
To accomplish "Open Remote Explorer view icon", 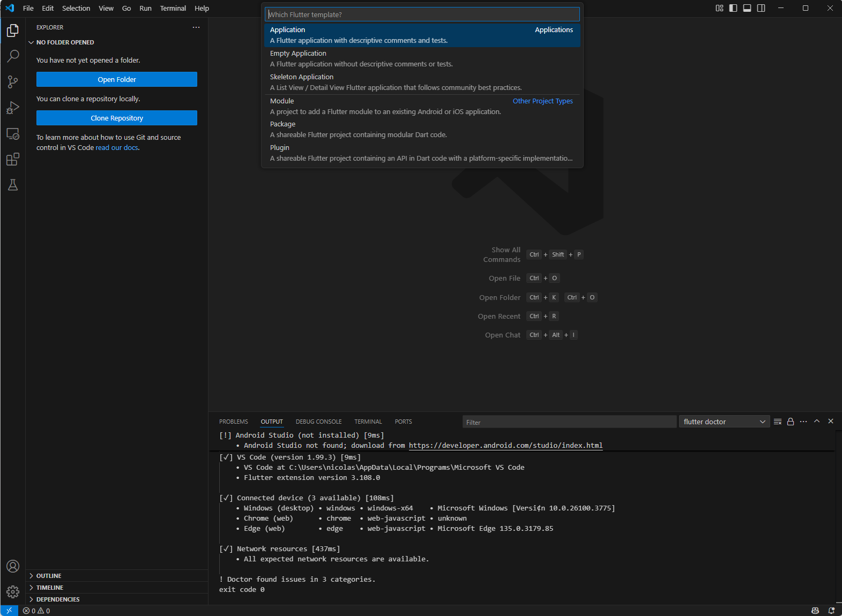I will coord(13,133).
